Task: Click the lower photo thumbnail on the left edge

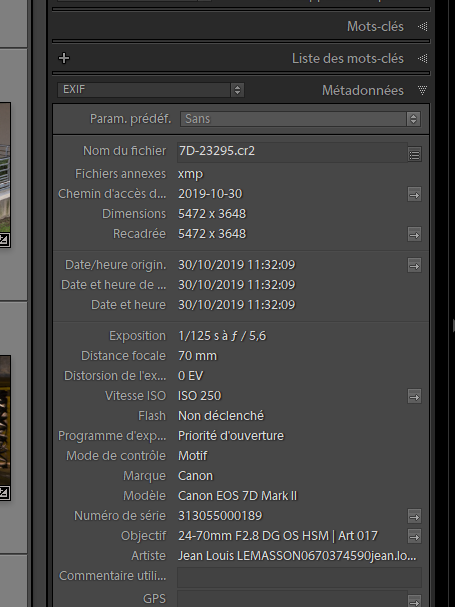Action: pyautogui.click(x=5, y=428)
